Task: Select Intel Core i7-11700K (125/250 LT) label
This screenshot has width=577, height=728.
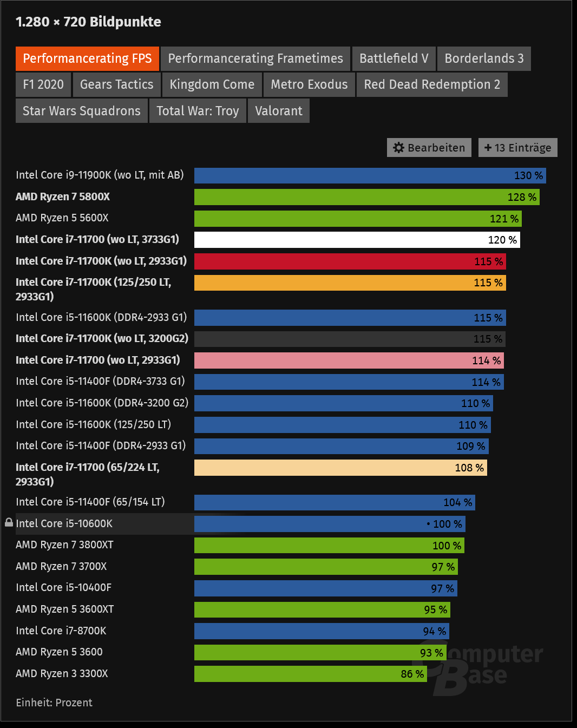Action: point(93,289)
